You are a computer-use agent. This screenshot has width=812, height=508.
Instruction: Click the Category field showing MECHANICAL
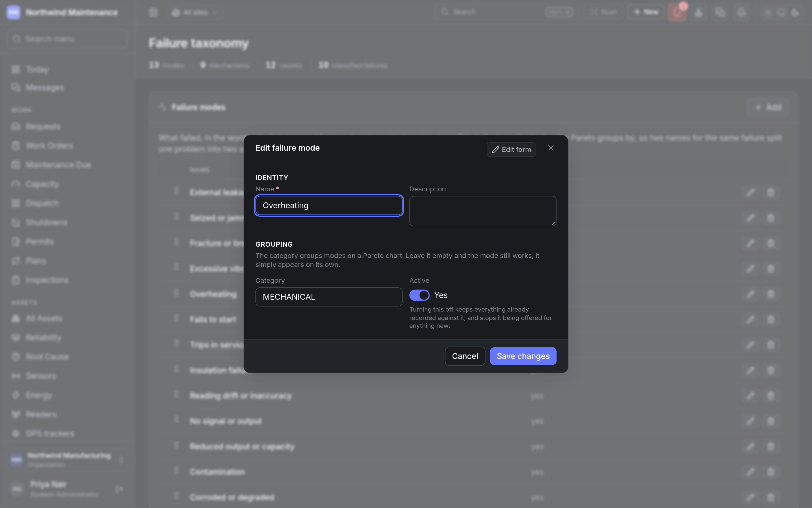pyautogui.click(x=329, y=297)
